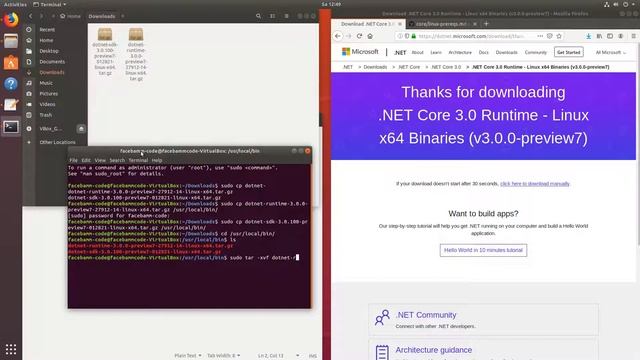Go back in Firefox
Image resolution: width=640 pixels, height=360 pixels.
pyautogui.click(x=338, y=36)
